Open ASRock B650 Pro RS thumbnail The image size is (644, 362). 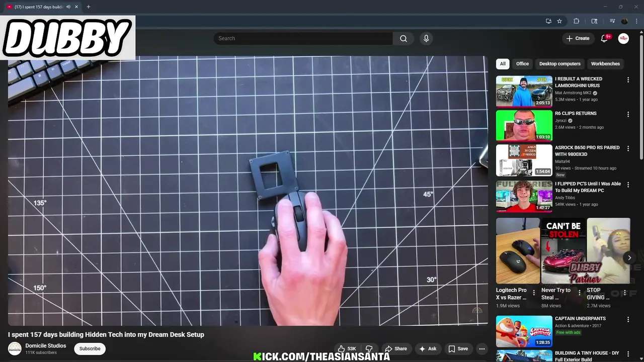[x=524, y=160]
